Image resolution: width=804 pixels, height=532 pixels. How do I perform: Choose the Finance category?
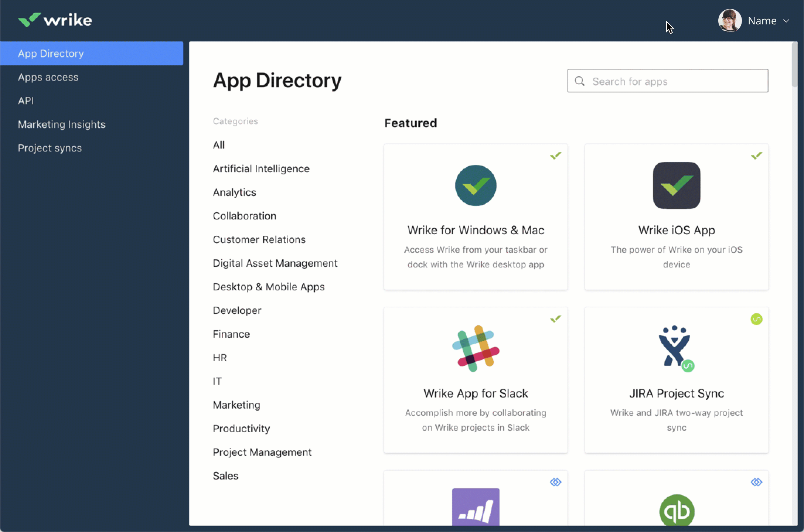pyautogui.click(x=231, y=334)
